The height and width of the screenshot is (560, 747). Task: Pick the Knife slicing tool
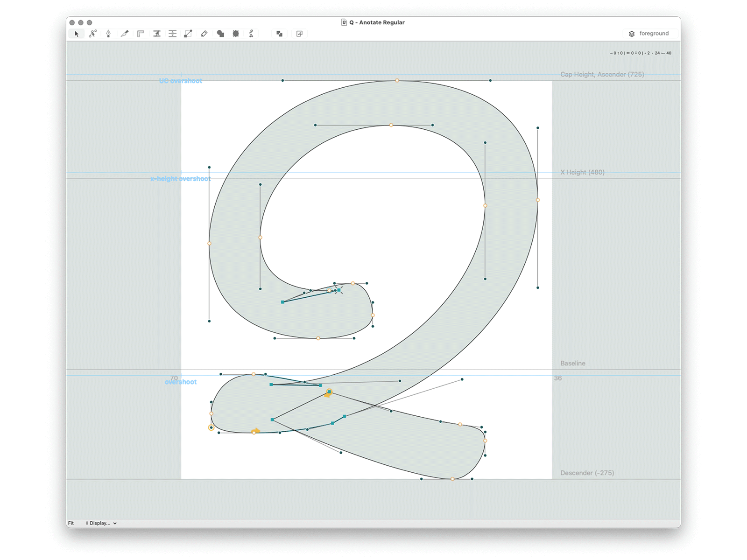click(124, 33)
